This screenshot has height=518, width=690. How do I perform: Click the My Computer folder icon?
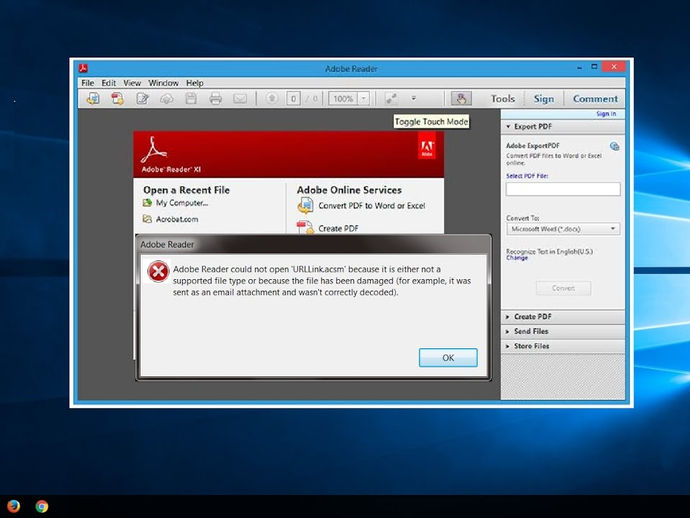[x=147, y=203]
